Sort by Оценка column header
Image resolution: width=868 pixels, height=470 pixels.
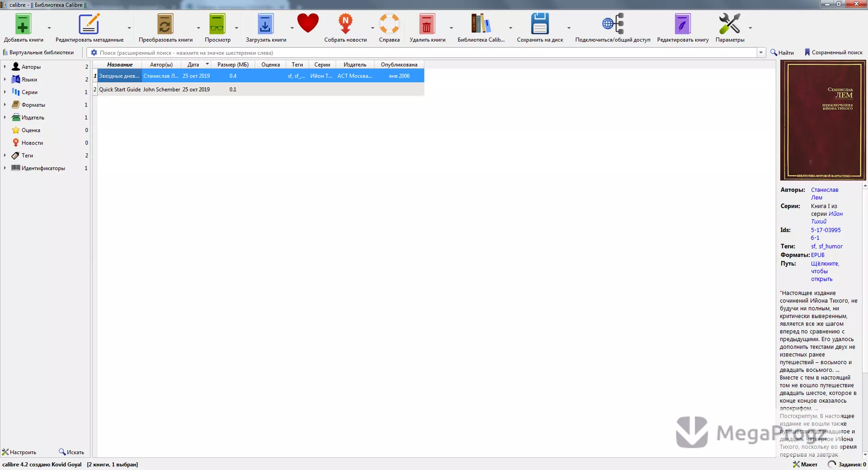coord(270,65)
